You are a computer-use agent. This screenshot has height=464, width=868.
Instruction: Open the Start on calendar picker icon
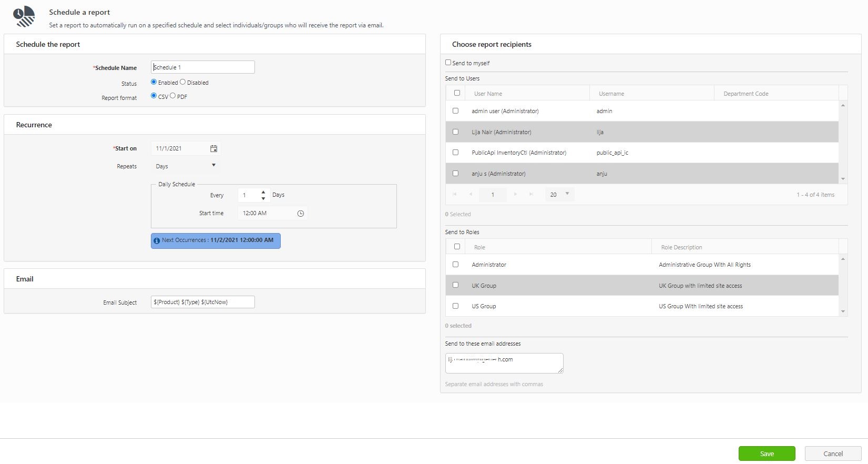pos(213,149)
